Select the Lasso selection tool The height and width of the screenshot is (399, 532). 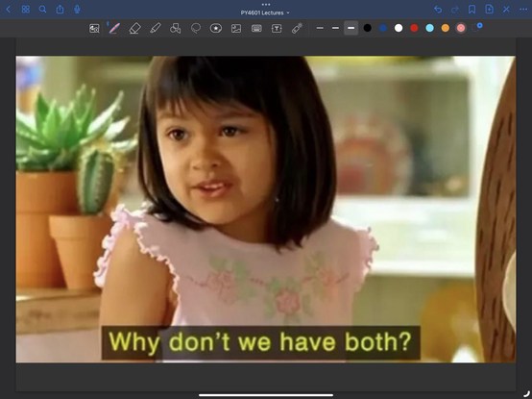click(x=196, y=28)
